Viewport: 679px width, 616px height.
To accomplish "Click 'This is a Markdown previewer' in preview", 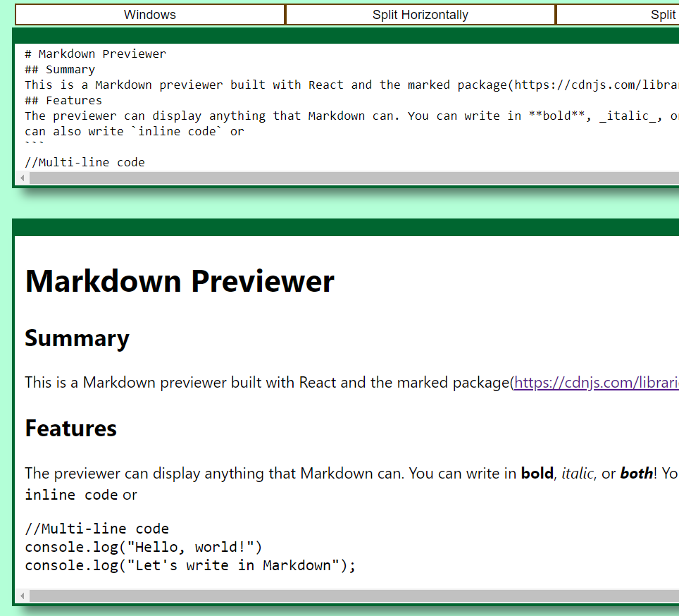I will [x=127, y=383].
